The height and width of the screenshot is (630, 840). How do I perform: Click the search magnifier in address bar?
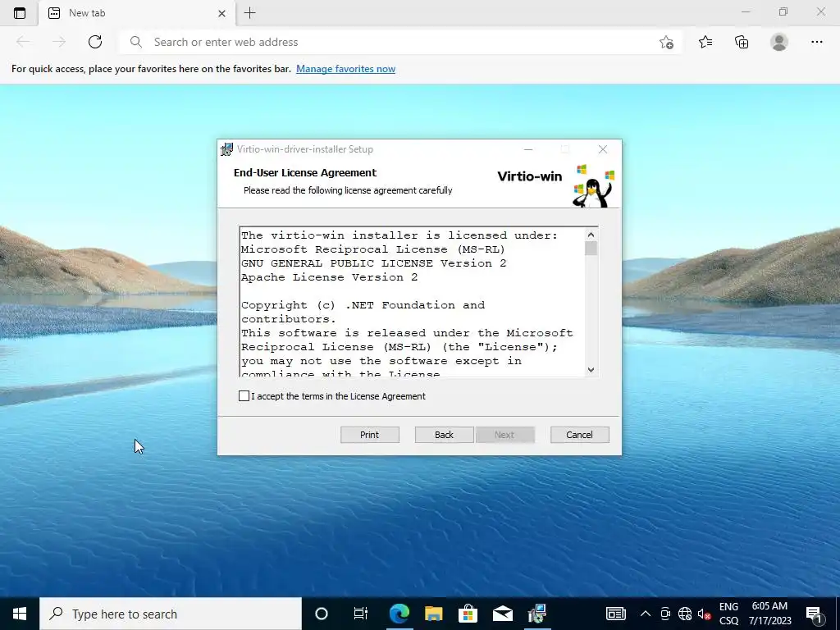pos(136,42)
